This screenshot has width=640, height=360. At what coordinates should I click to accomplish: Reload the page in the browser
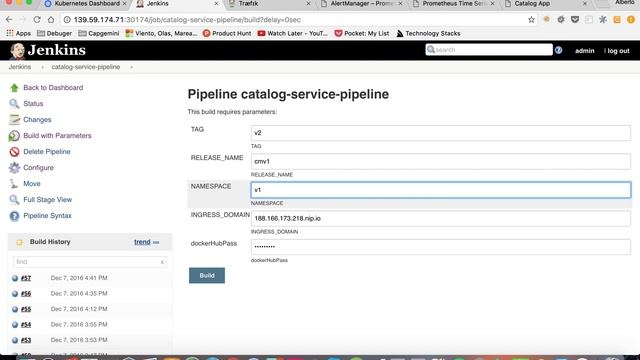[37, 20]
